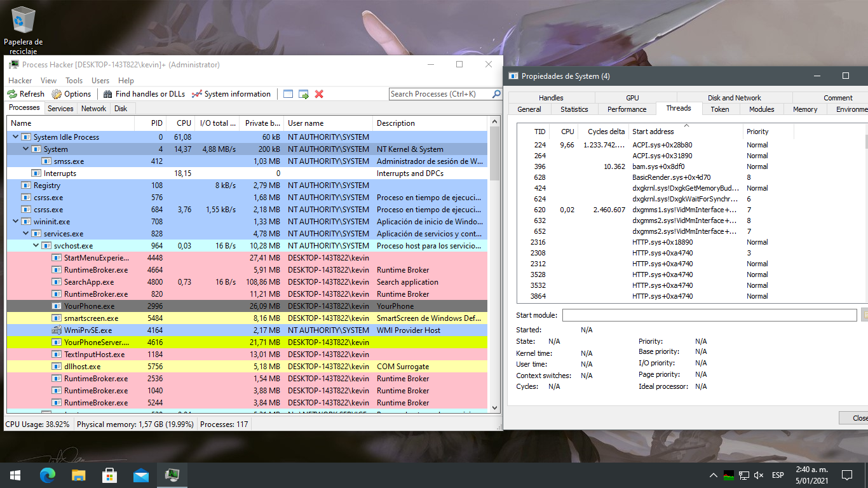Image resolution: width=868 pixels, height=488 pixels.
Task: Open Find handles or DLLs
Action: [x=144, y=94]
